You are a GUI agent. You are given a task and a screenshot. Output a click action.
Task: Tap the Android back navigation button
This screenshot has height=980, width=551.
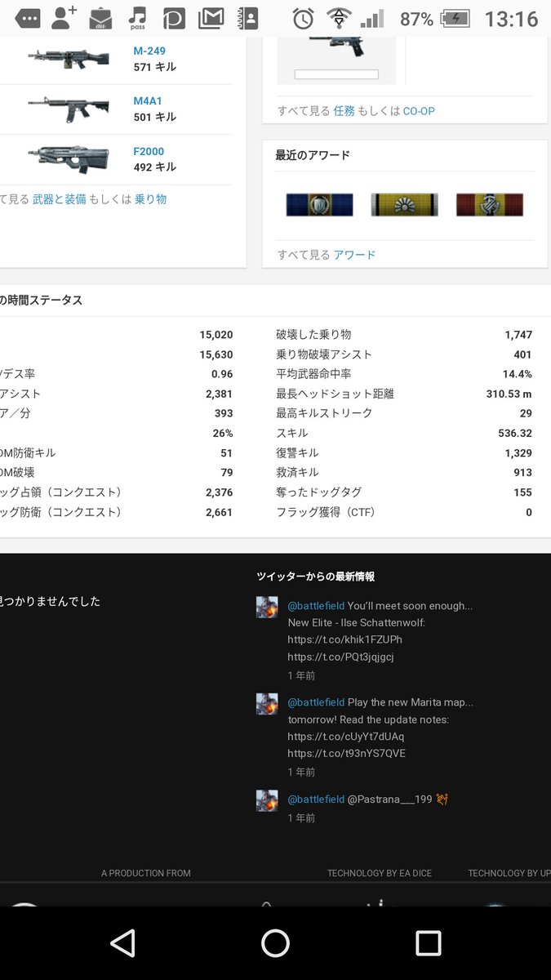coord(122,943)
